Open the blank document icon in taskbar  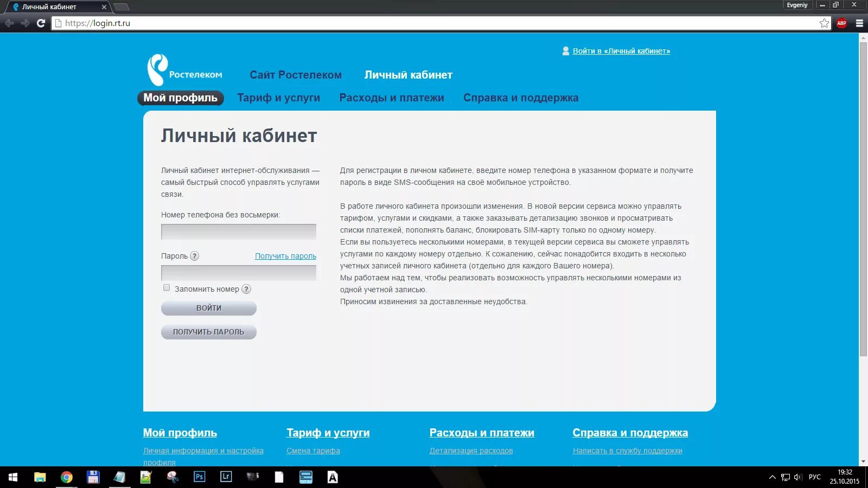pyautogui.click(x=279, y=477)
